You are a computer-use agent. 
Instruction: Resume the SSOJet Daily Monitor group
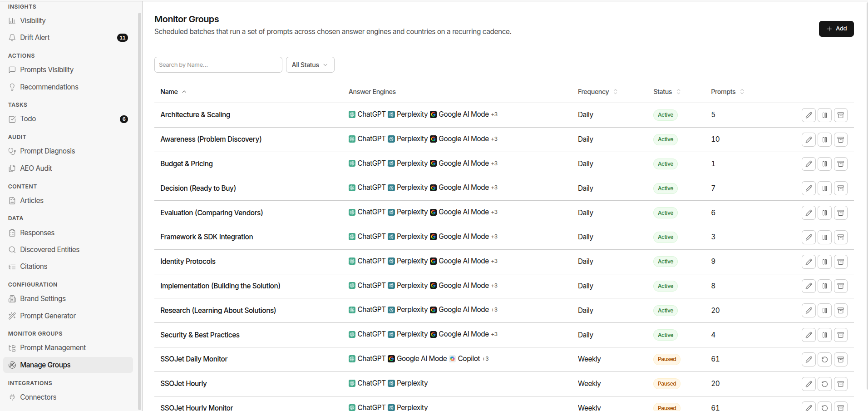824,360
